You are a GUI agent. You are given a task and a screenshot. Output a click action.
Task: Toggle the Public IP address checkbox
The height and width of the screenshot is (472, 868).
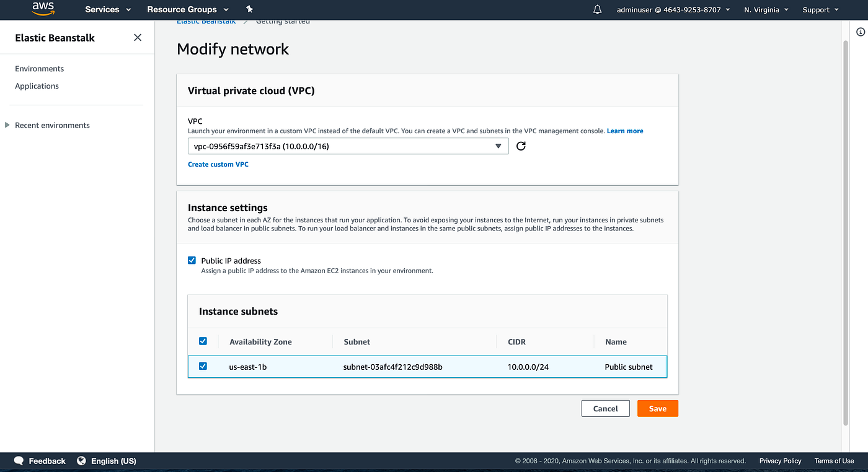click(x=192, y=260)
